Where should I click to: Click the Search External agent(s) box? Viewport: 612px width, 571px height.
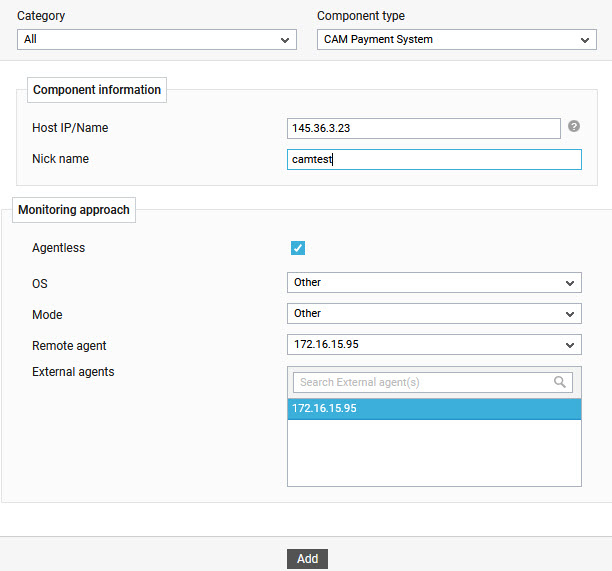pyautogui.click(x=432, y=382)
